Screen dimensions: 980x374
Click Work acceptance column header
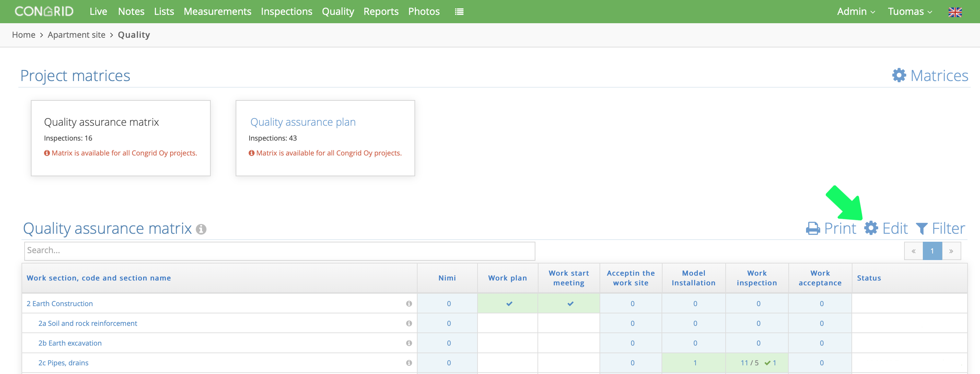tap(820, 278)
